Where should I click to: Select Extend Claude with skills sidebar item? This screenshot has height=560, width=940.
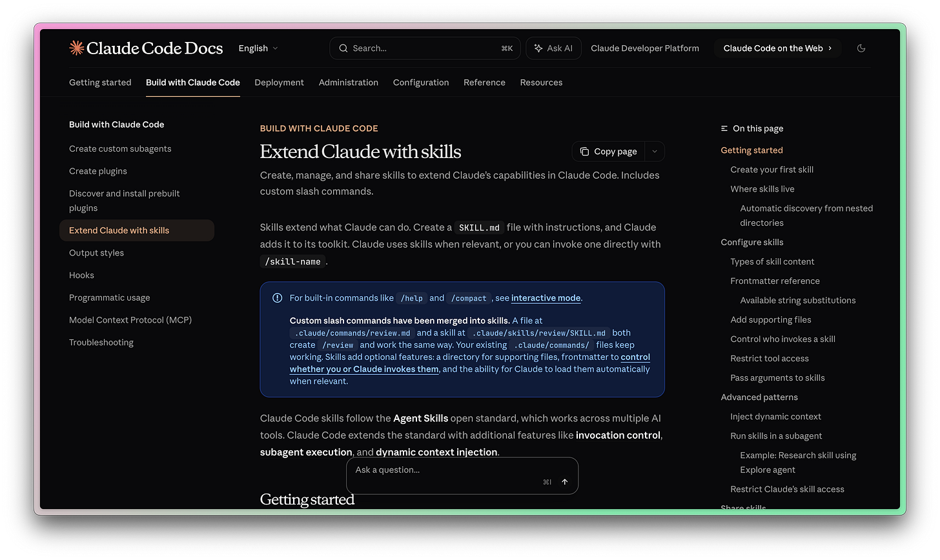click(x=137, y=230)
